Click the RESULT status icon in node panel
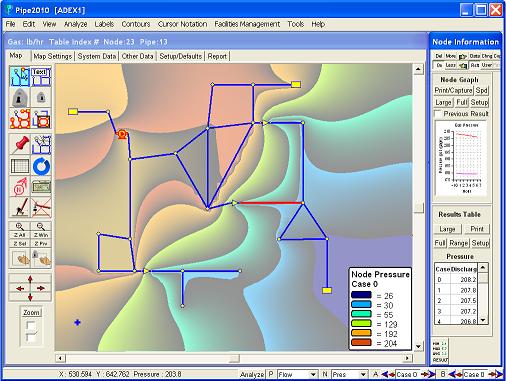Image resolution: width=506 pixels, height=381 pixels. (x=440, y=351)
